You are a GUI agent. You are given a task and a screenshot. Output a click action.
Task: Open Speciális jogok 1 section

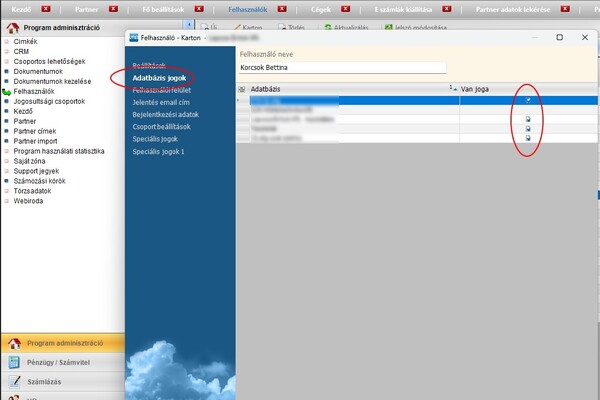click(x=158, y=152)
